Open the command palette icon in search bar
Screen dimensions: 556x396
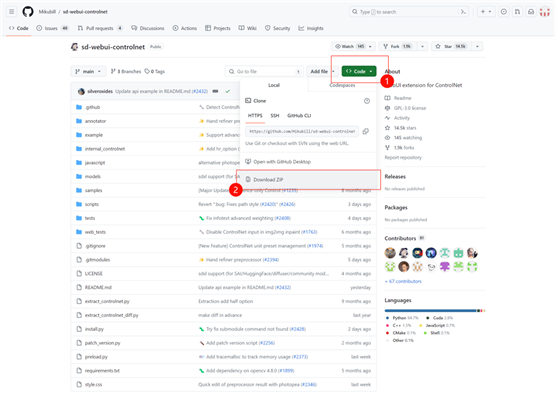point(463,12)
